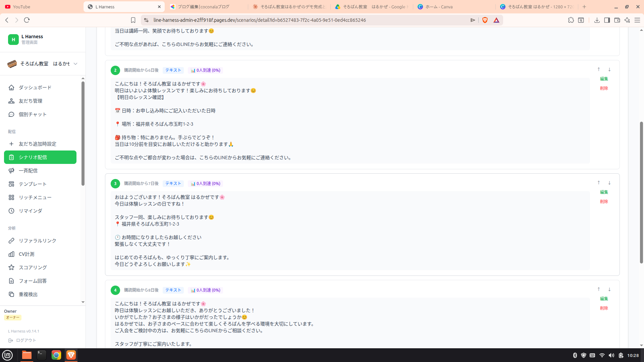Move step 3 down with the arrow
Screen dimensions: 644x362
(x=609, y=183)
